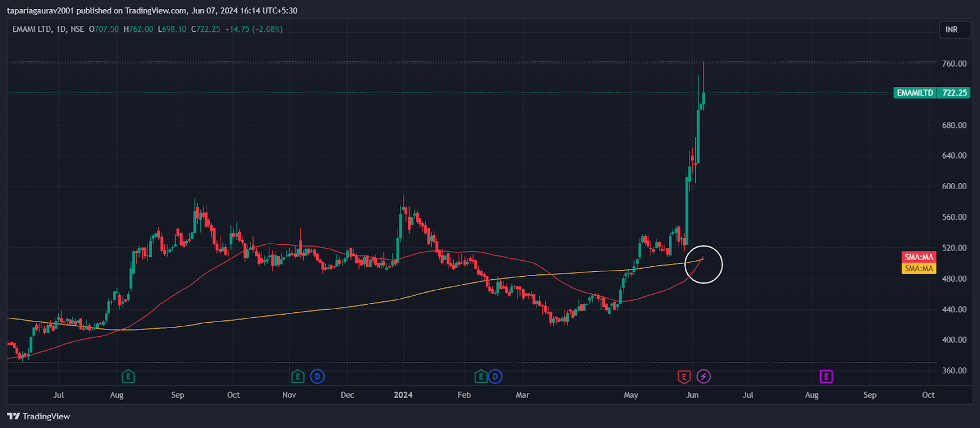Click the purple upcoming earnings E icon

pos(826,377)
